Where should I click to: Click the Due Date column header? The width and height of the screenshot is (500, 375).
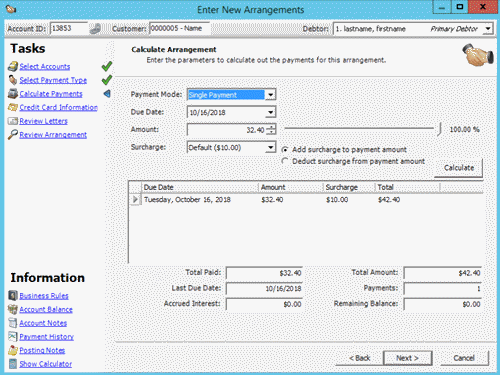click(200, 187)
